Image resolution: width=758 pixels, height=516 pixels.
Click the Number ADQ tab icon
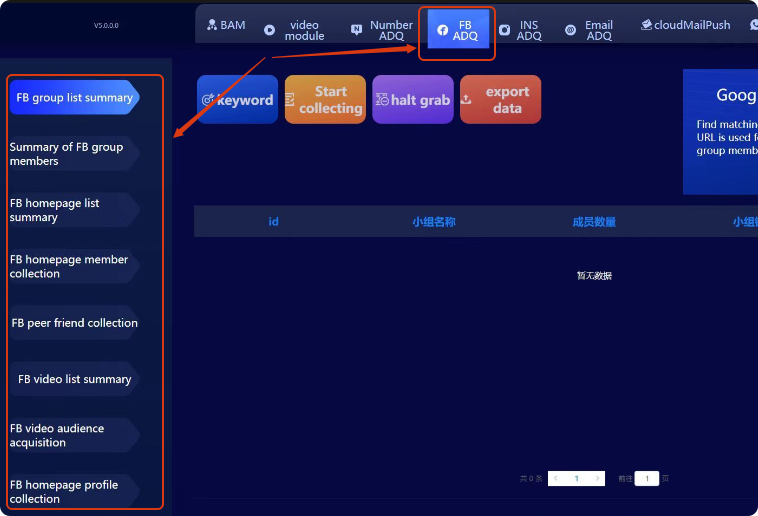pos(357,30)
